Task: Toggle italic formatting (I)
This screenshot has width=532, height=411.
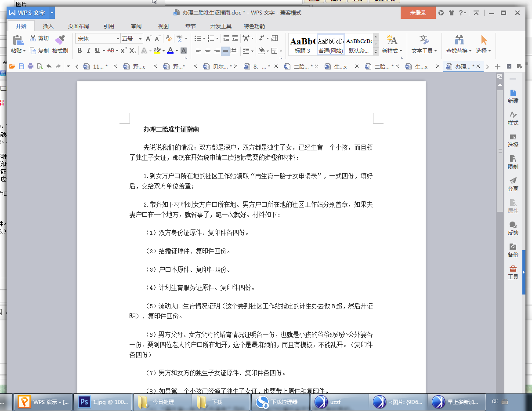Action: point(88,51)
